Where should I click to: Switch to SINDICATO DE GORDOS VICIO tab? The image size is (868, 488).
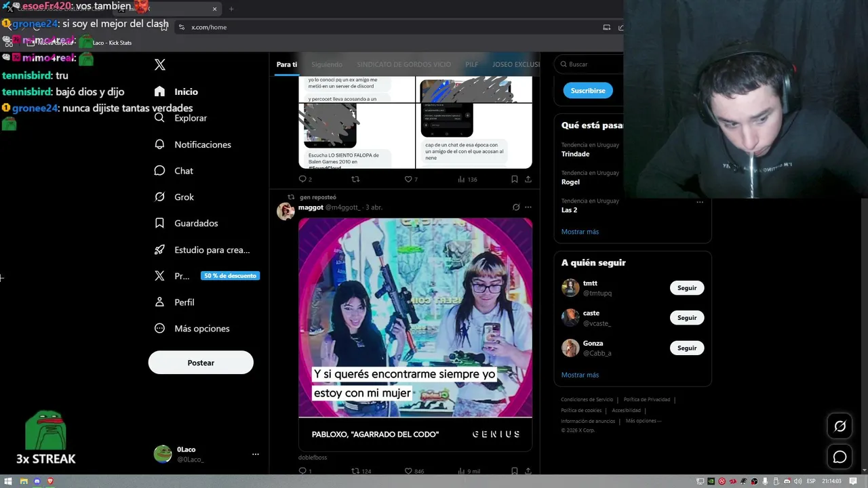[403, 64]
